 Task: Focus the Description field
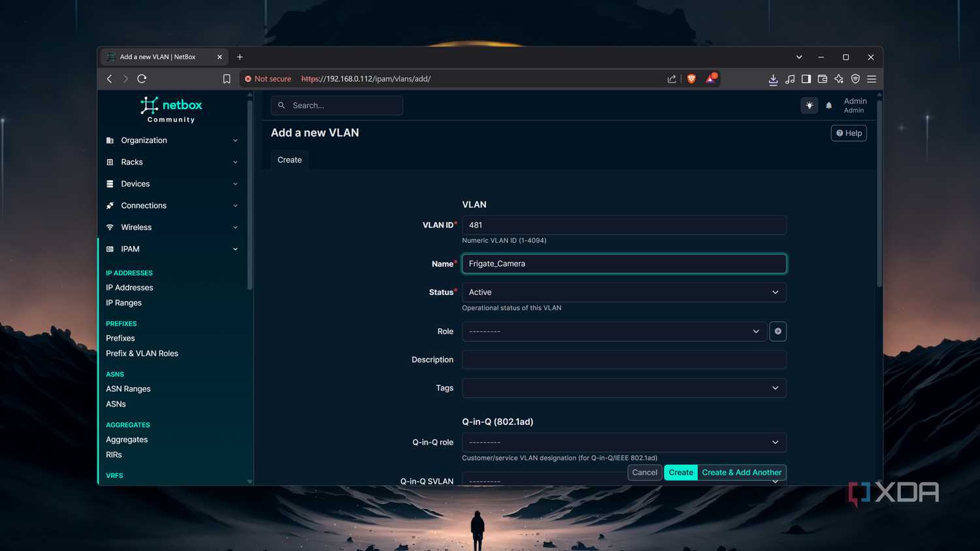[624, 360]
